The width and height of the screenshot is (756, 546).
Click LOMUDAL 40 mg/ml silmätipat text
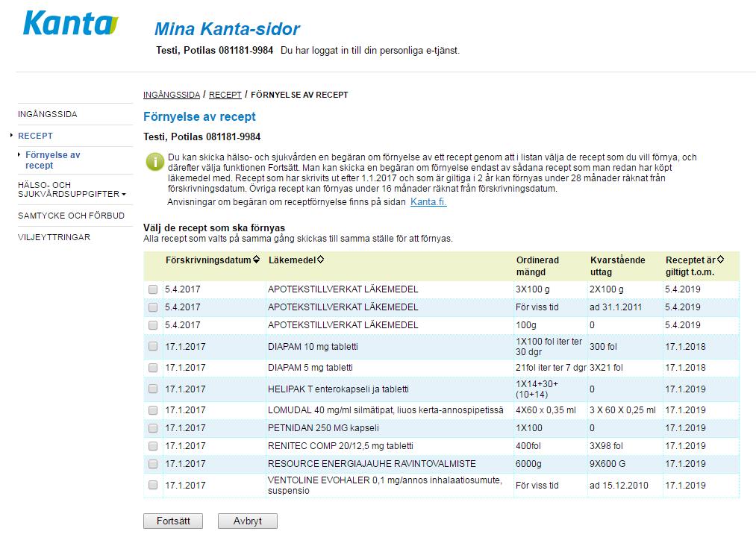click(x=386, y=410)
